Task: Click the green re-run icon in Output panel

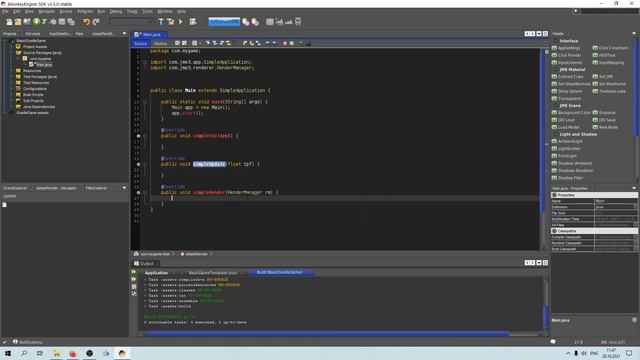Action: [x=134, y=272]
